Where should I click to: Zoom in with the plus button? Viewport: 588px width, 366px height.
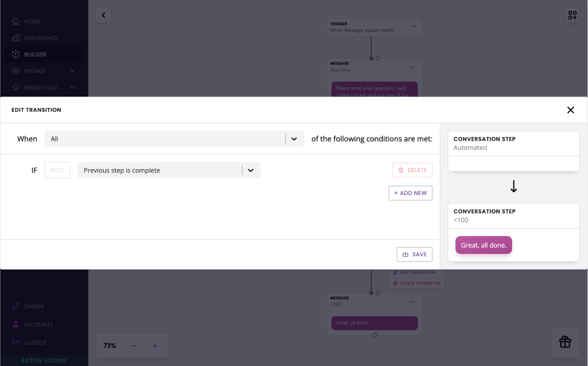[155, 346]
